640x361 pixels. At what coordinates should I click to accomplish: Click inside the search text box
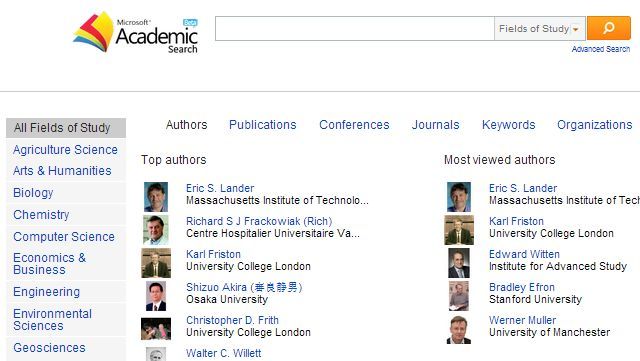pyautogui.click(x=354, y=29)
